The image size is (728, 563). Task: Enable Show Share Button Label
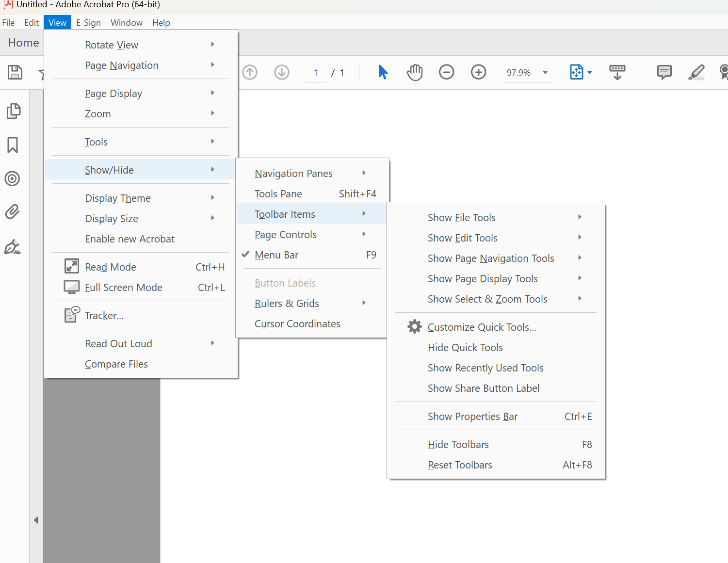pos(483,388)
